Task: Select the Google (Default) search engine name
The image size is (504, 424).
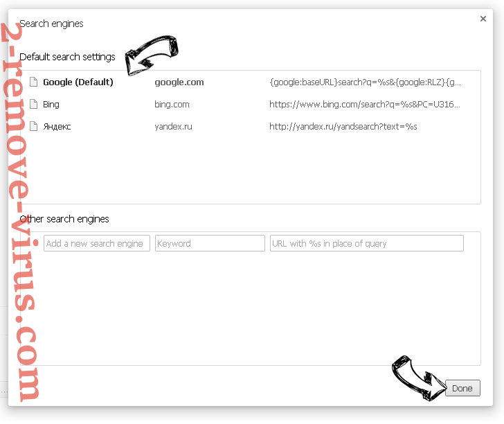Action: [78, 82]
